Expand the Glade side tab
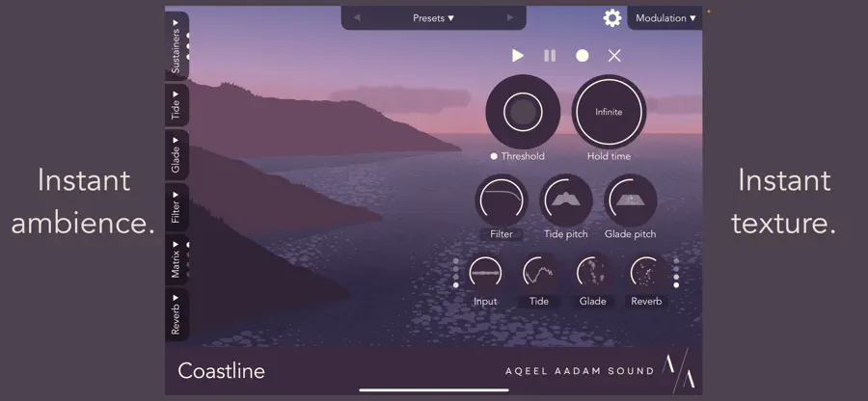Viewport: 868px width, 401px height. pos(176,155)
